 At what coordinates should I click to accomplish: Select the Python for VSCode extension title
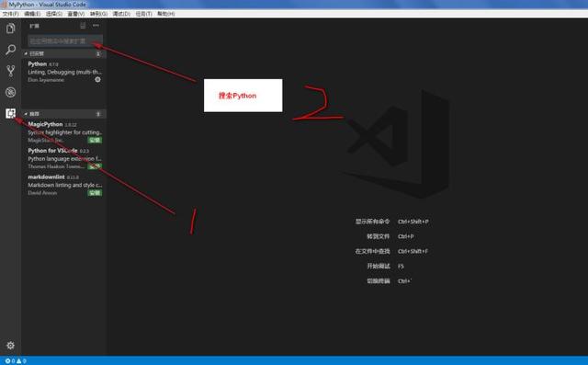tap(52, 151)
